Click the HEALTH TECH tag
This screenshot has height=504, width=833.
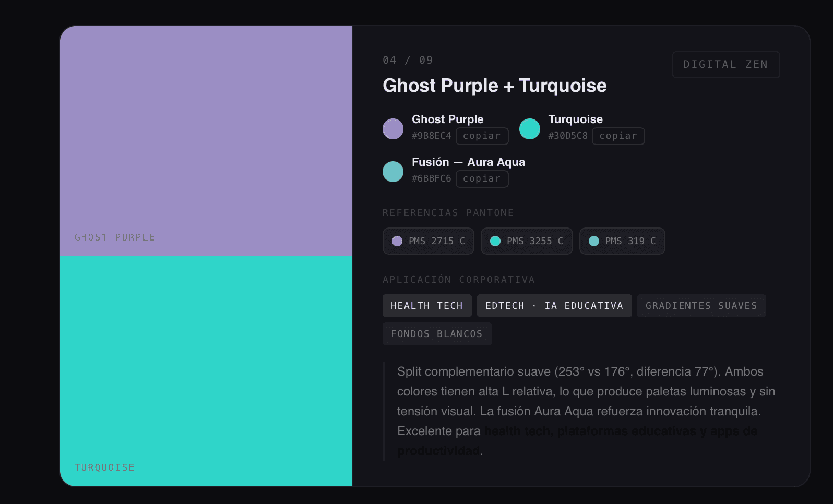(x=427, y=306)
